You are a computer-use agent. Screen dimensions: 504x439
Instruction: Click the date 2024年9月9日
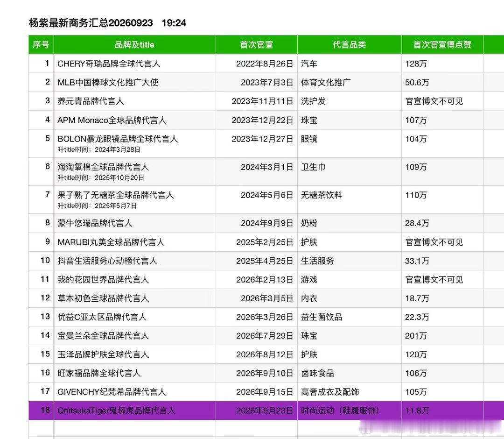pos(267,223)
